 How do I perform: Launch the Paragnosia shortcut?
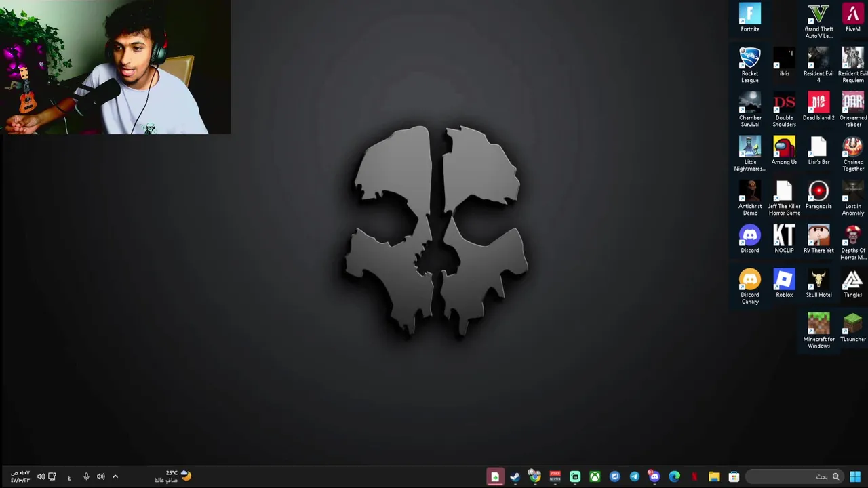[818, 195]
